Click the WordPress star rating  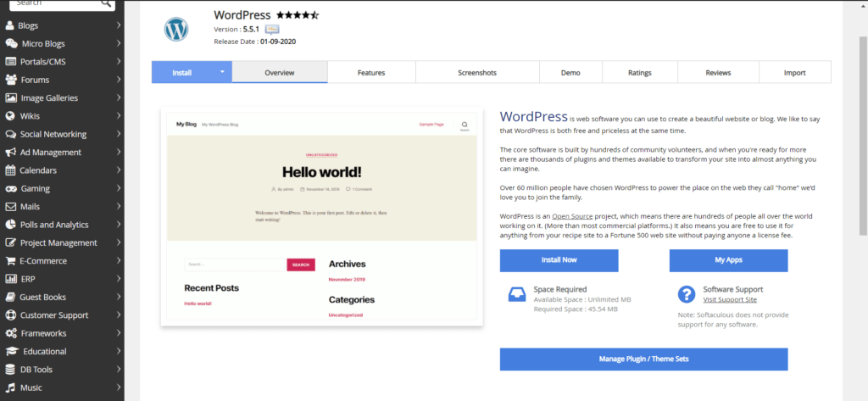point(298,15)
